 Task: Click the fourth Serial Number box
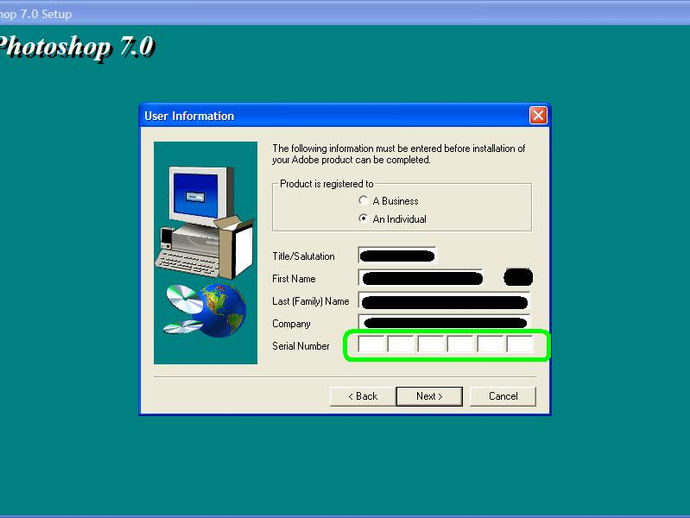(461, 344)
